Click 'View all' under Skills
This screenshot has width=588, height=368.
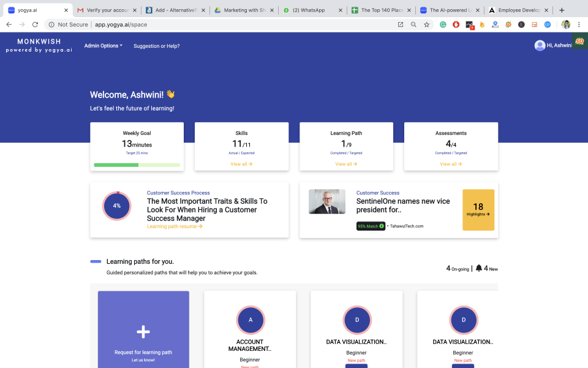[x=241, y=164]
